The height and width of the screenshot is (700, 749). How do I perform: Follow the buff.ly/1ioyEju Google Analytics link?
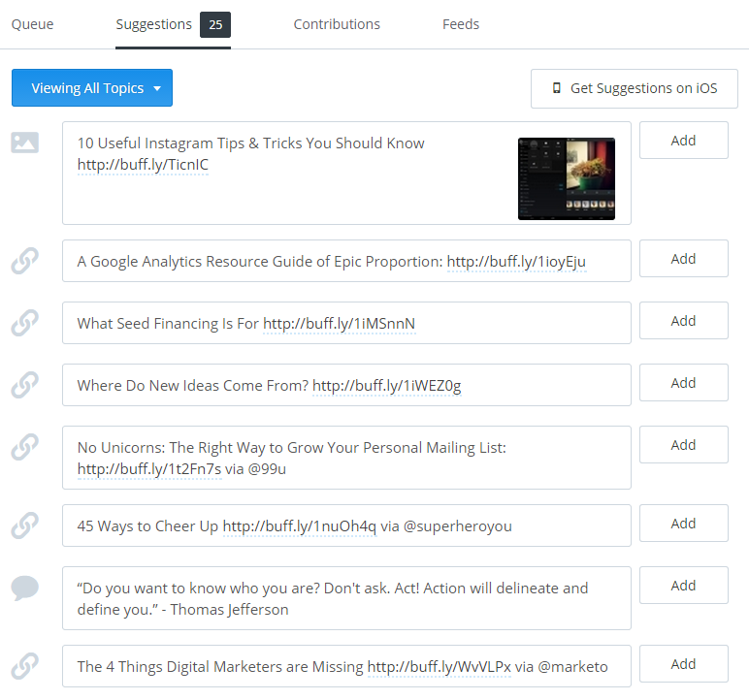[x=516, y=262]
